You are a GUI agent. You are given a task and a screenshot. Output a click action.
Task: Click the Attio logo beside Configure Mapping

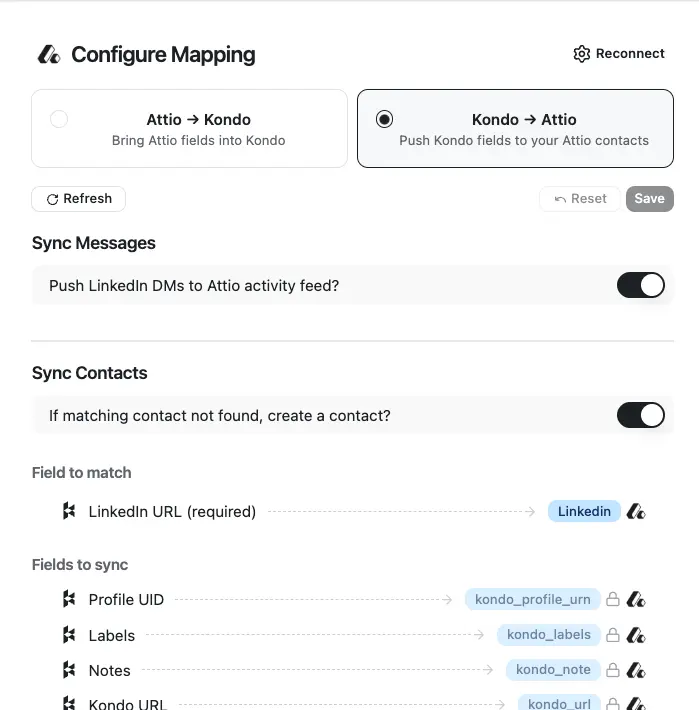coord(48,54)
